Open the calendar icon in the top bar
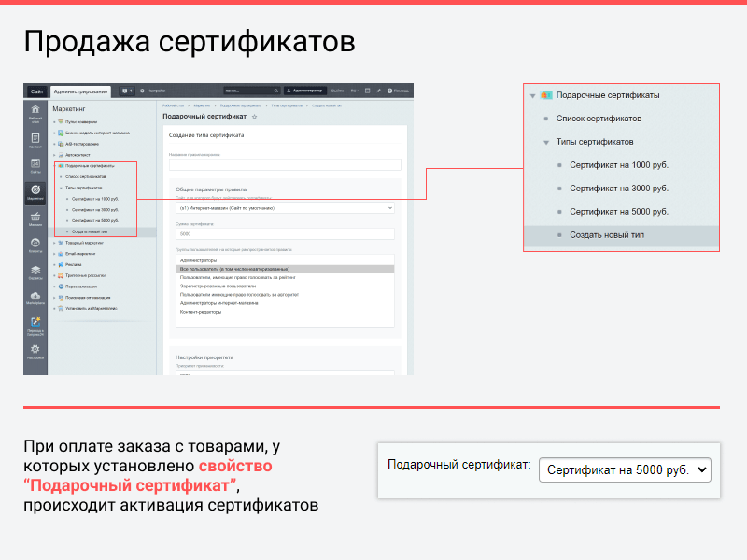The width and height of the screenshot is (747, 560). pos(368,91)
